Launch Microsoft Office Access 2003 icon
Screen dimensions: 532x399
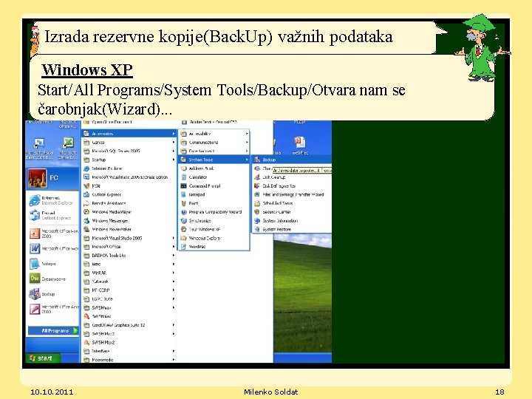coord(35,309)
